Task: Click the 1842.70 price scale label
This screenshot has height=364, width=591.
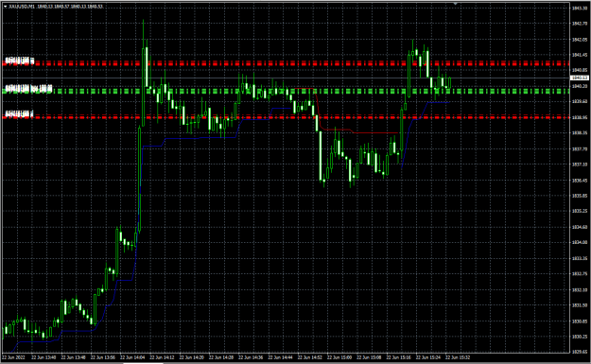Action: [x=580, y=24]
